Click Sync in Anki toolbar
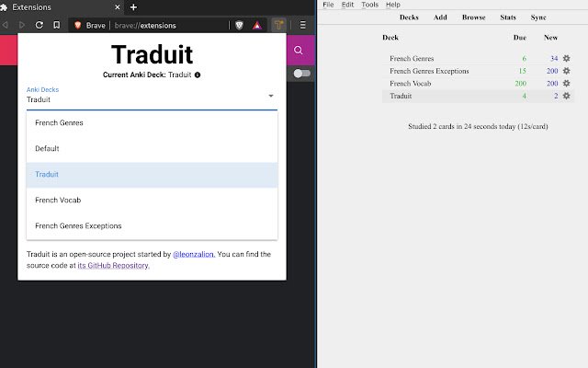 coord(538,17)
